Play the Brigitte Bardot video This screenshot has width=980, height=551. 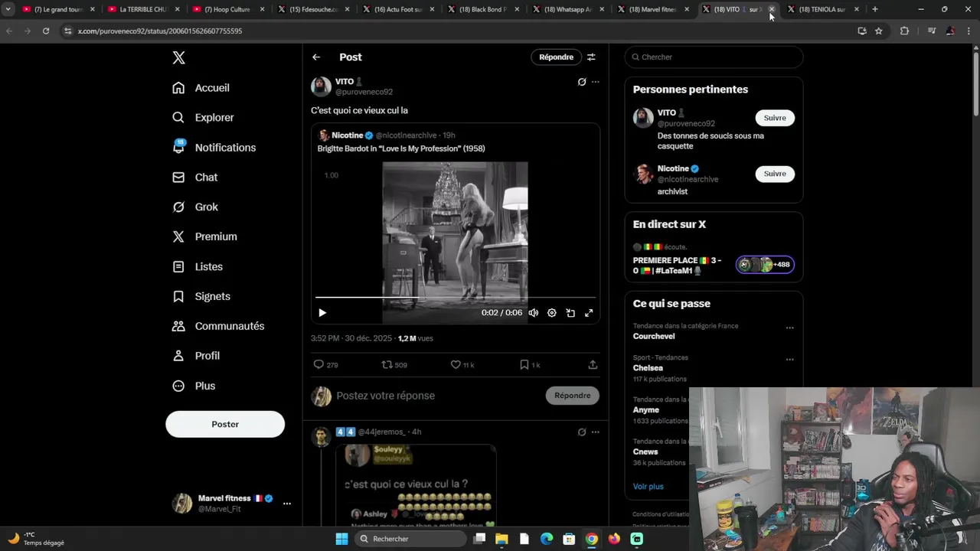click(322, 313)
